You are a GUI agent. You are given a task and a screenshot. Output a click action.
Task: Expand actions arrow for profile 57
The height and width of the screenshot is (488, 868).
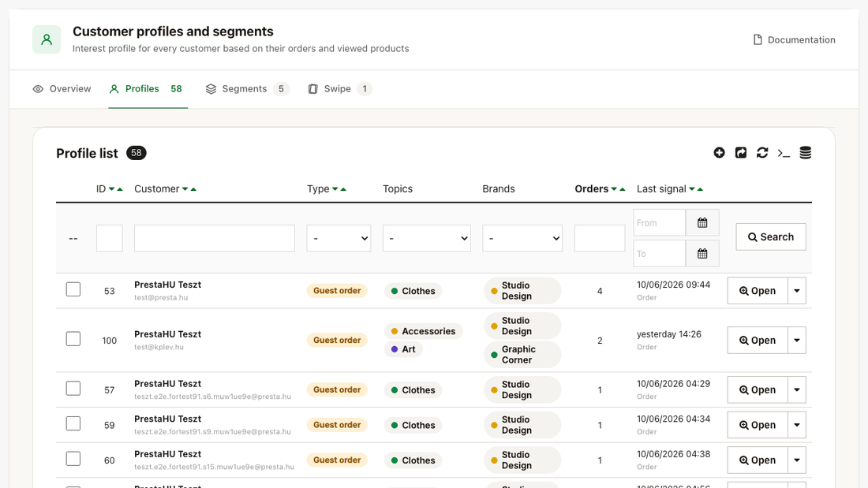click(x=797, y=389)
